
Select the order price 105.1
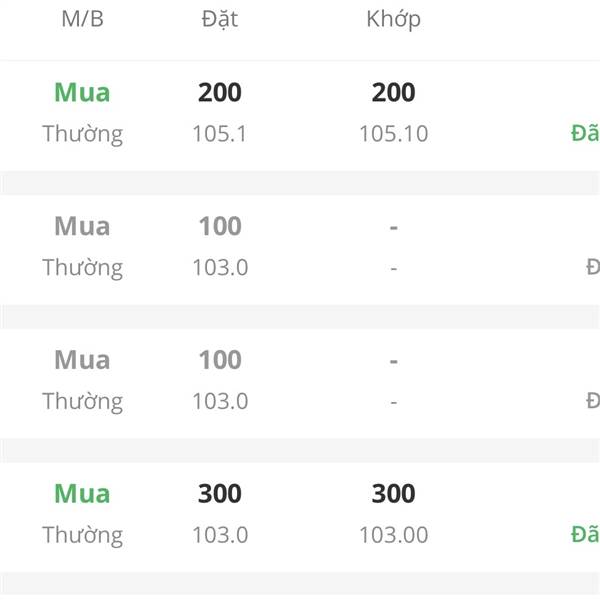220,134
